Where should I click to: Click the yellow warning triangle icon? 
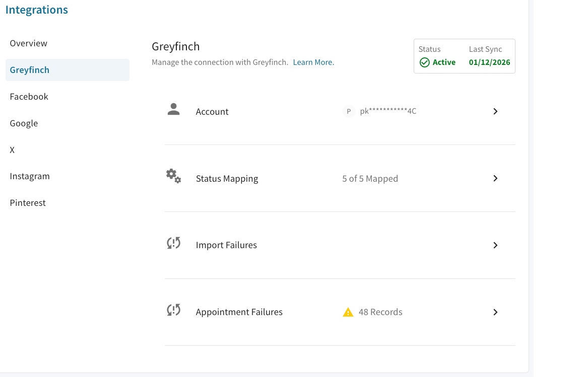tap(348, 312)
